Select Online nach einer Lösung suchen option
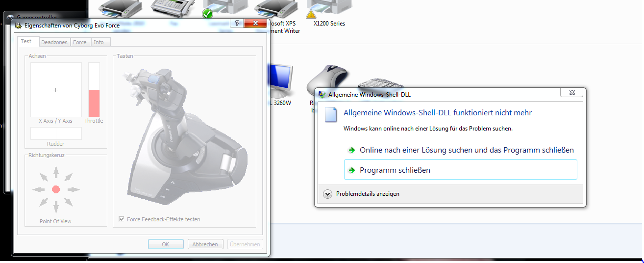Screen dimensions: 644x263 click(x=461, y=150)
